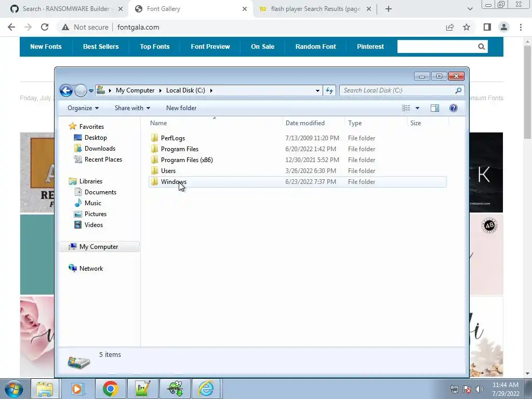This screenshot has height=399, width=532.
Task: Open Chrome tab search dropdown
Action: 470,9
